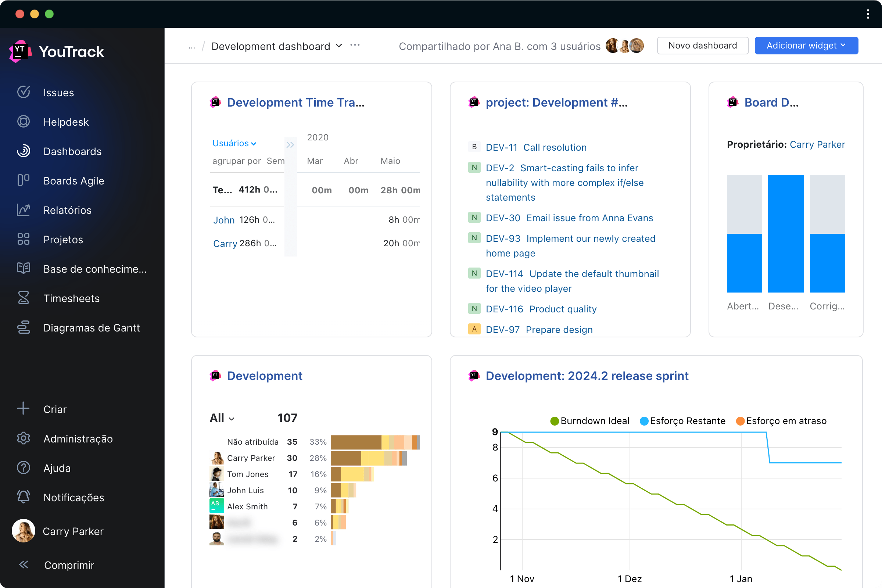Screen dimensions: 882x588
Task: Click Adicionar widget button
Action: [804, 44]
